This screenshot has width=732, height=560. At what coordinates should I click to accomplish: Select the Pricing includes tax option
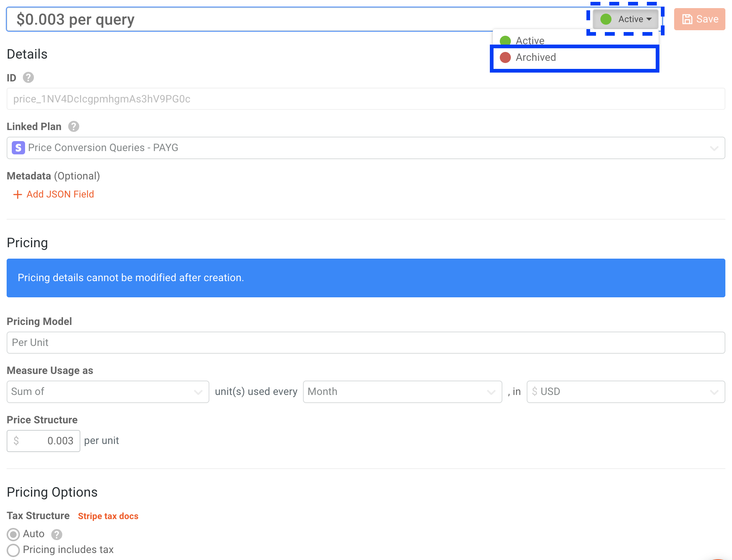coord(13,550)
